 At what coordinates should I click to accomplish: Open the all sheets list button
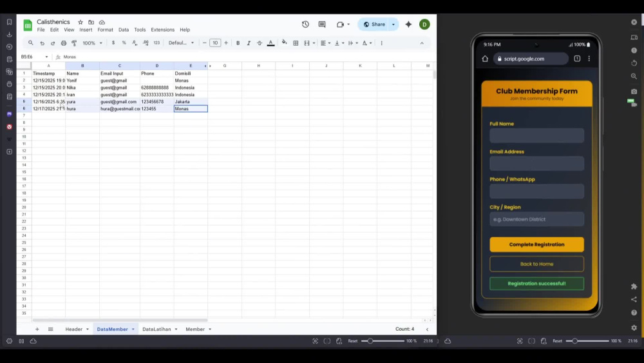50,329
